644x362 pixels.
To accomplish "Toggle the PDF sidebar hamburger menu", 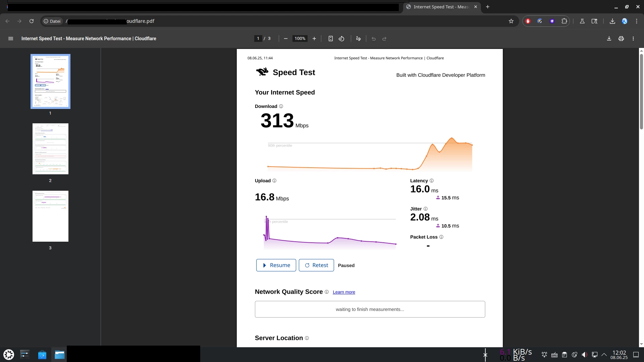I will [x=11, y=39].
